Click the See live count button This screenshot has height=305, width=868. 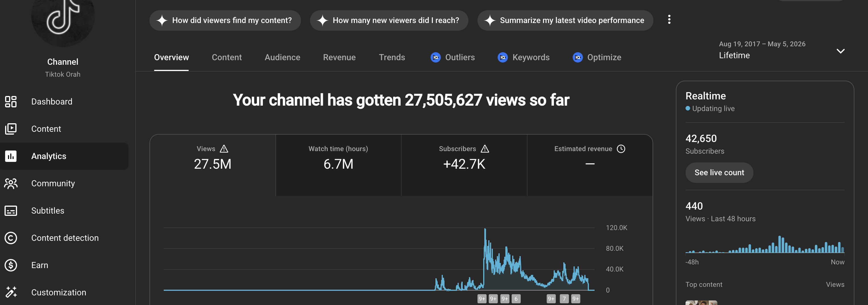pyautogui.click(x=719, y=172)
